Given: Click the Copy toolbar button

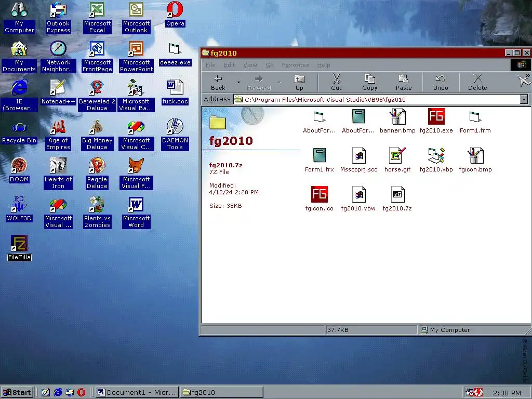Looking at the screenshot, I should pos(369,83).
